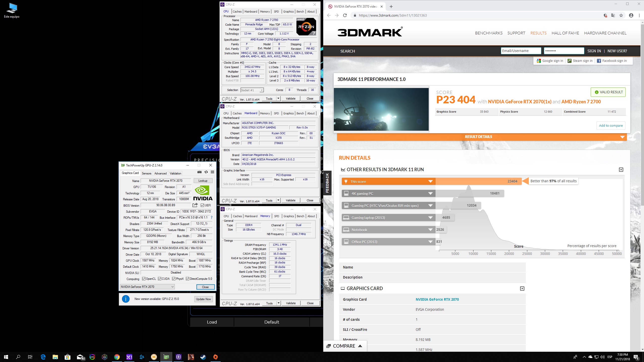
Task: Open the Mail app in the taskbar
Action: 80,357
